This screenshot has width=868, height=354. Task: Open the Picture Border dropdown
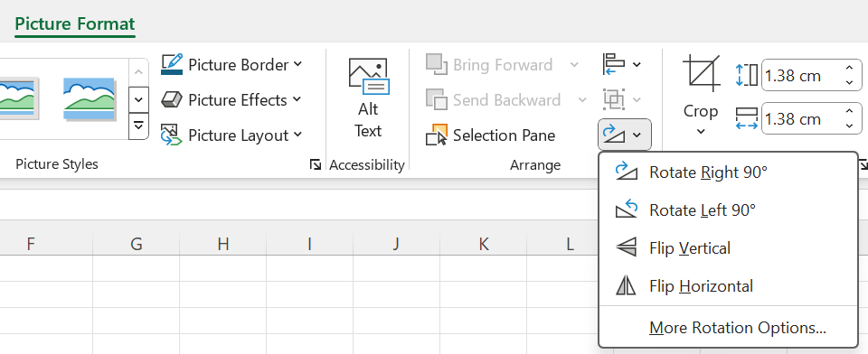[x=232, y=65]
